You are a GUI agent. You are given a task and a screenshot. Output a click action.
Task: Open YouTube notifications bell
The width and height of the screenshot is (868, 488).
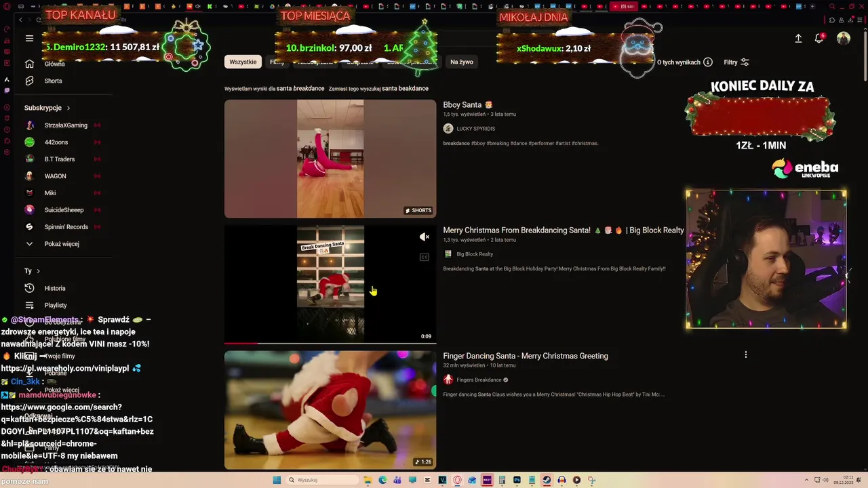point(819,39)
